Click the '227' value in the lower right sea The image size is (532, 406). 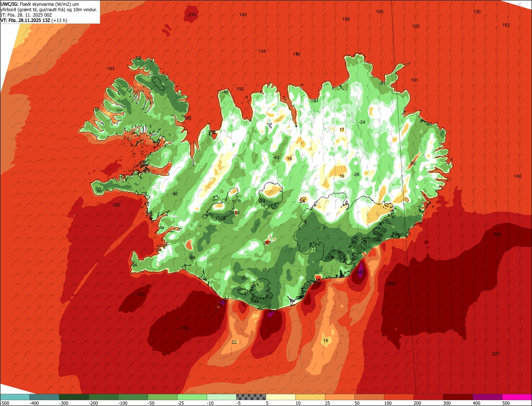point(495,354)
